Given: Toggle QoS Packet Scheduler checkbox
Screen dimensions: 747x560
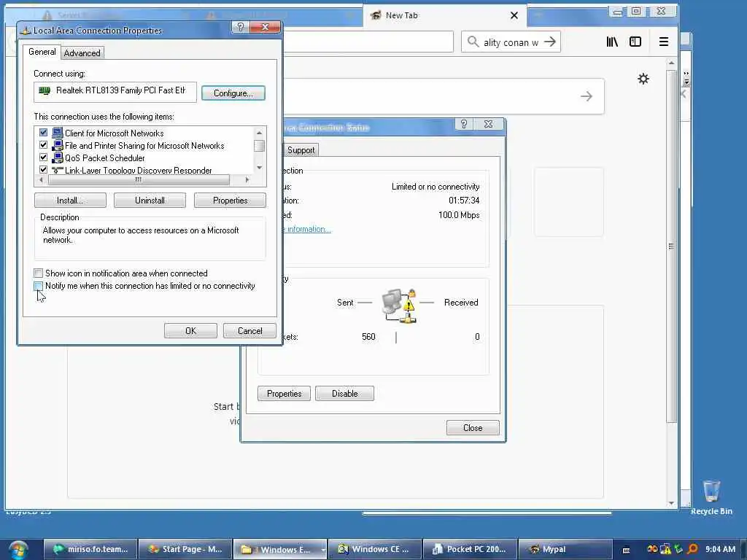Looking at the screenshot, I should coord(43,157).
